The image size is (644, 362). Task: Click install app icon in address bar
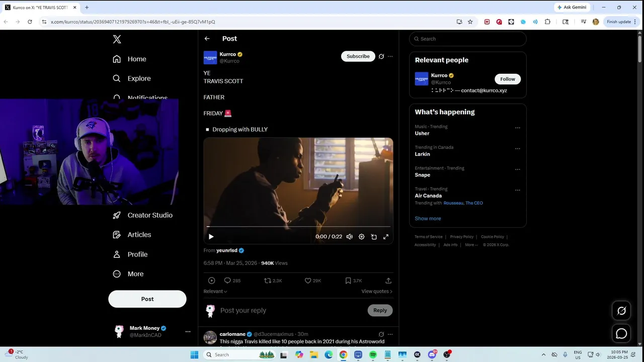click(459, 22)
